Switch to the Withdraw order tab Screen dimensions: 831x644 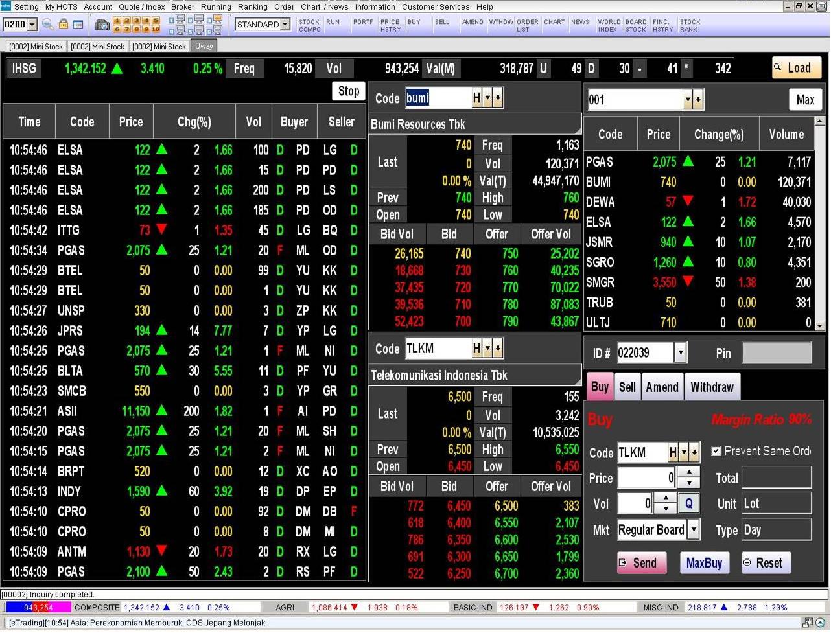[712, 387]
